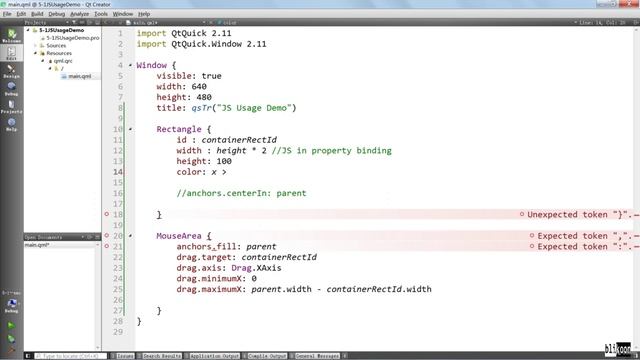The height and width of the screenshot is (360, 640).
Task: Open the Search Results pane
Action: (159, 356)
